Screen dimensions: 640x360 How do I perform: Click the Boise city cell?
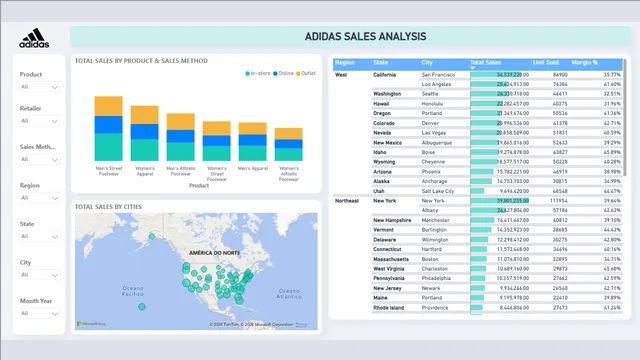428,152
